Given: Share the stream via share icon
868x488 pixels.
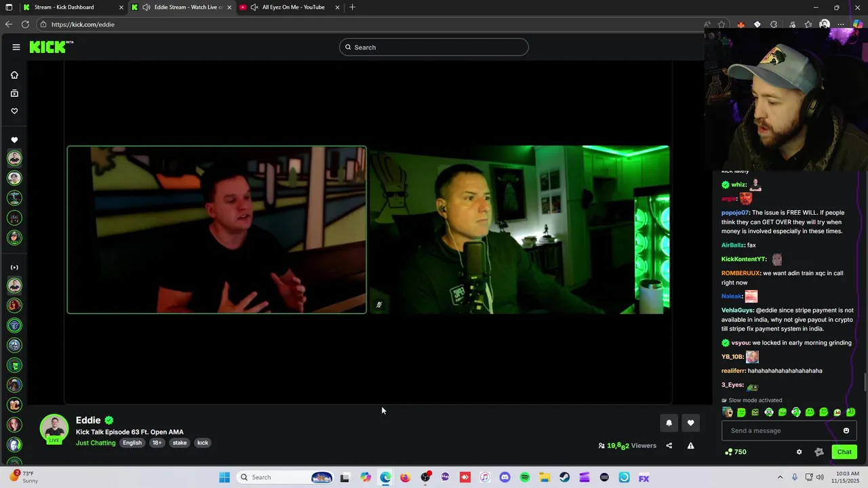Looking at the screenshot, I should coord(669,445).
